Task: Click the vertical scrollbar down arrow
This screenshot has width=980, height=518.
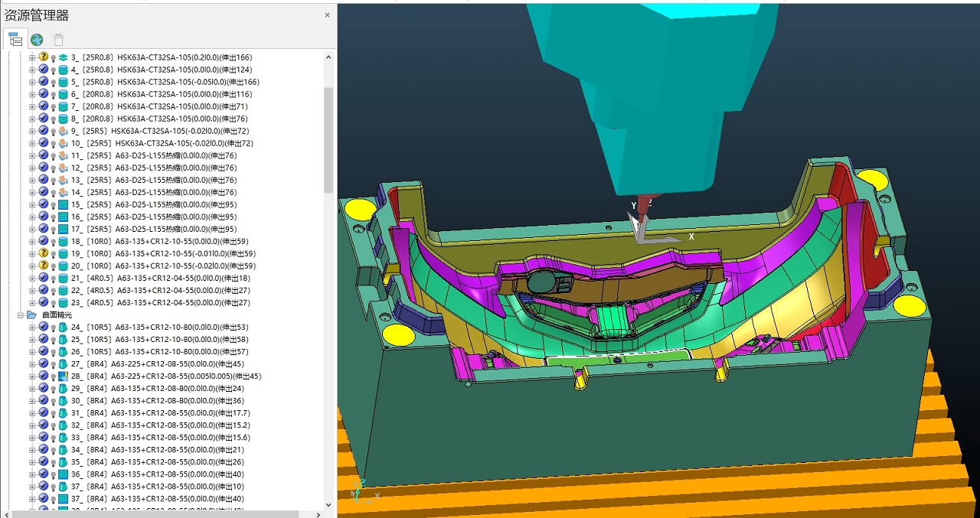Action: 329,504
